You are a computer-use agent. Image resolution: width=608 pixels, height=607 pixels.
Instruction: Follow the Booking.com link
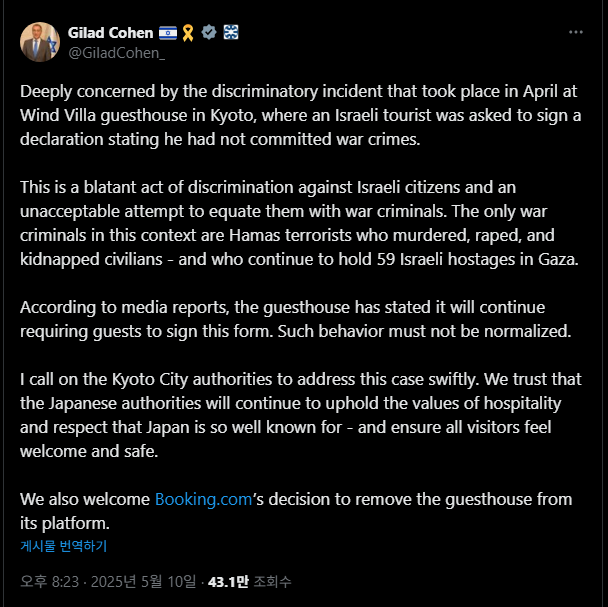[x=203, y=498]
